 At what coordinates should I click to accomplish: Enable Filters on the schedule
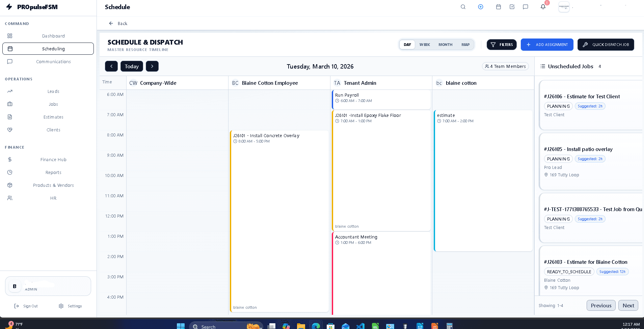pyautogui.click(x=502, y=44)
